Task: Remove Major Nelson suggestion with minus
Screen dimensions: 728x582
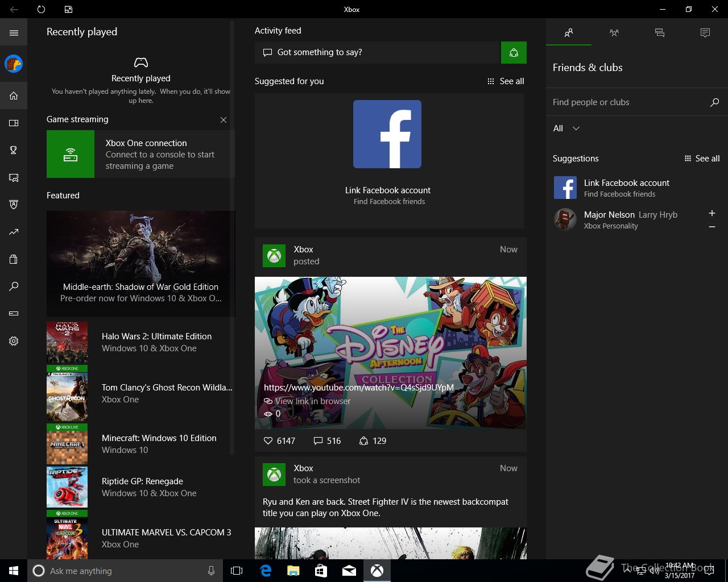Action: [x=712, y=227]
